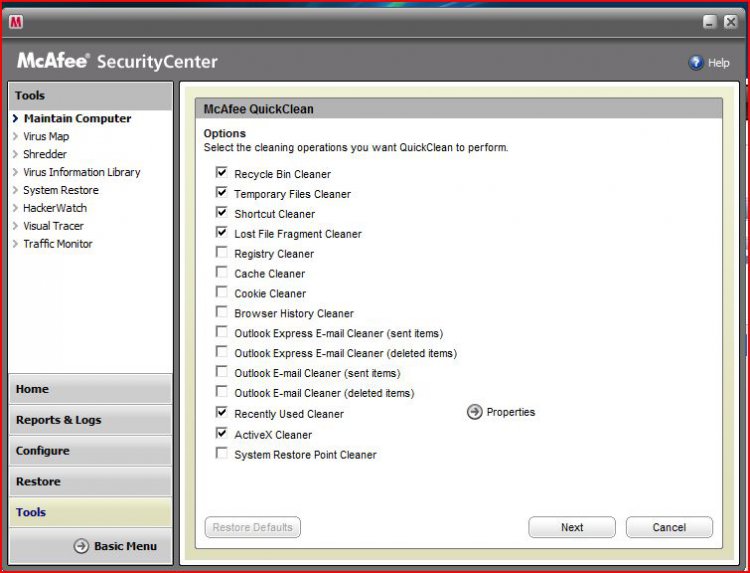Click the McAfee SecurityCenter brand title
This screenshot has width=750, height=573.
[118, 61]
